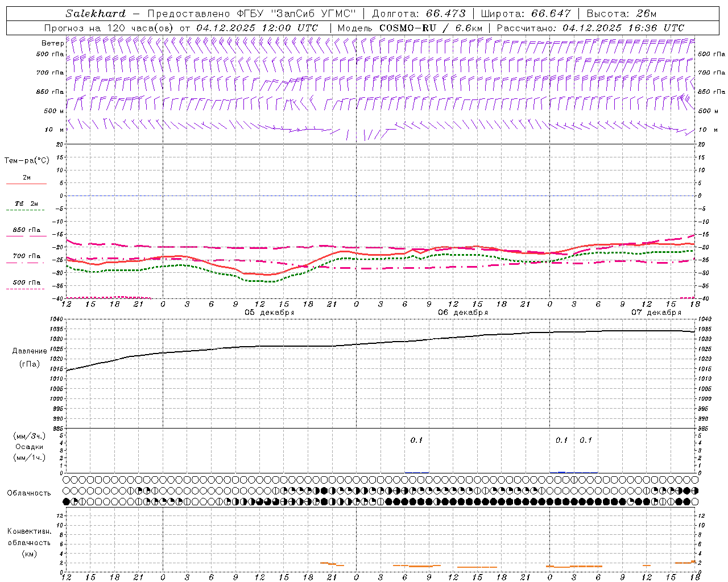Viewport: 728px width, 582px height.
Task: Click the blue precipitation bar
Action: (561, 472)
